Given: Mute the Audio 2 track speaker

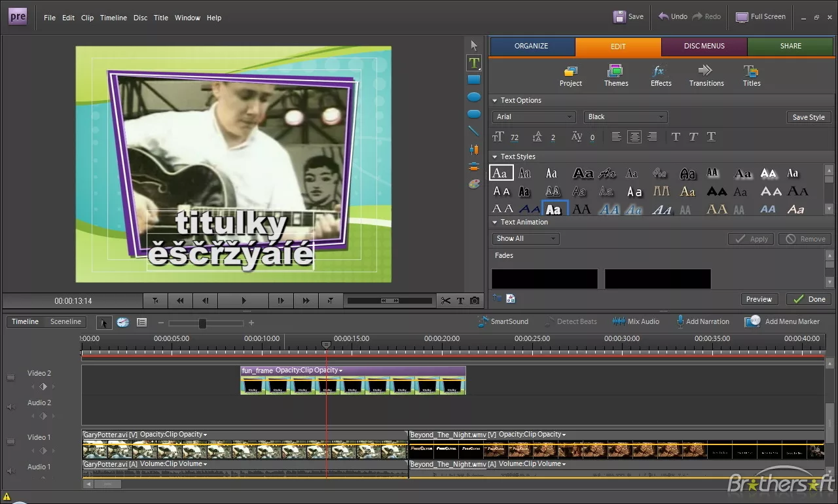Looking at the screenshot, I should pos(10,407).
